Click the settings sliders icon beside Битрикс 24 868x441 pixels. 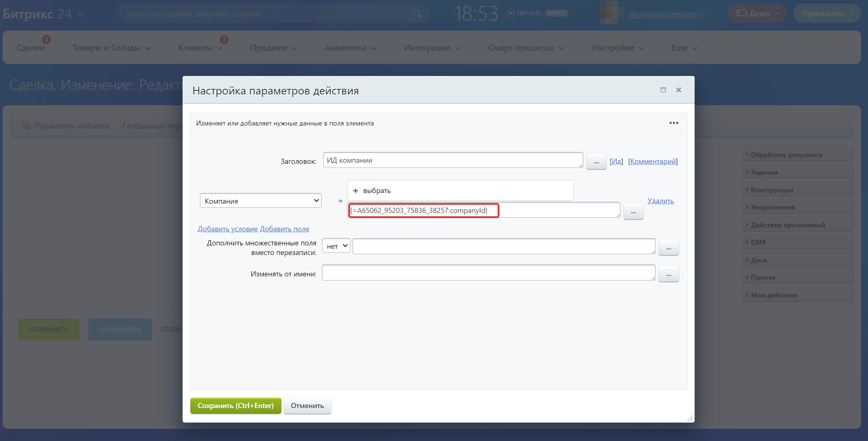pos(82,14)
